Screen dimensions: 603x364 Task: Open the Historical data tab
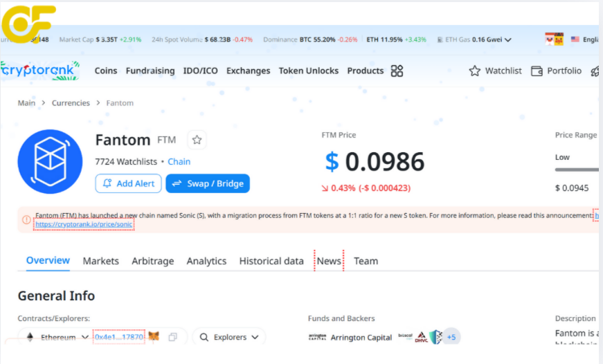(x=271, y=261)
